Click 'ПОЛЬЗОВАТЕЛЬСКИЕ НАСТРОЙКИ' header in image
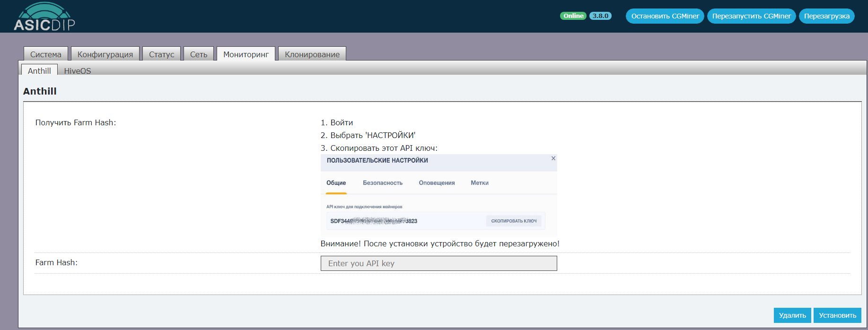This screenshot has height=330, width=868. [377, 161]
